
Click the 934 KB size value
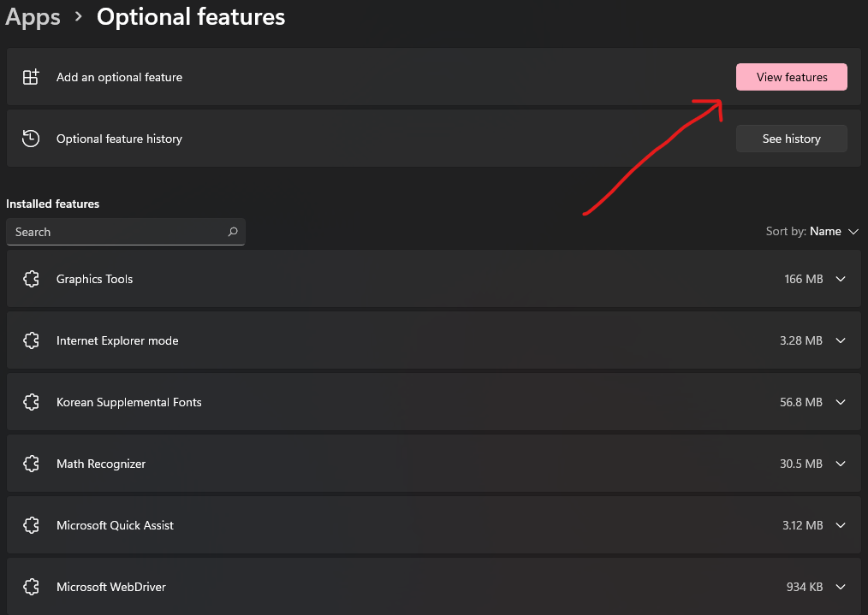pyautogui.click(x=805, y=587)
